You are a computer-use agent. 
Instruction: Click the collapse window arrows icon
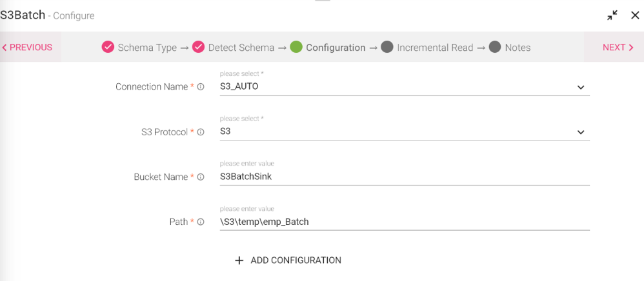pyautogui.click(x=612, y=15)
